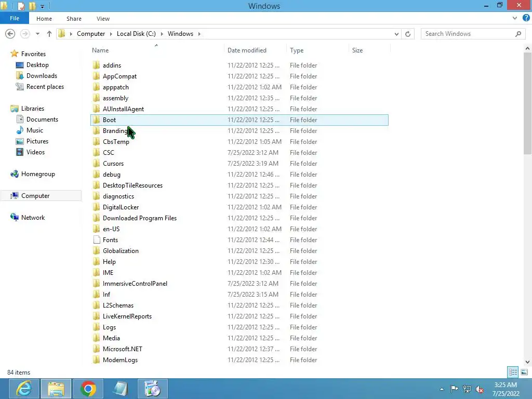Go up one level with Up arrow
The height and width of the screenshot is (399, 532).
click(49, 34)
